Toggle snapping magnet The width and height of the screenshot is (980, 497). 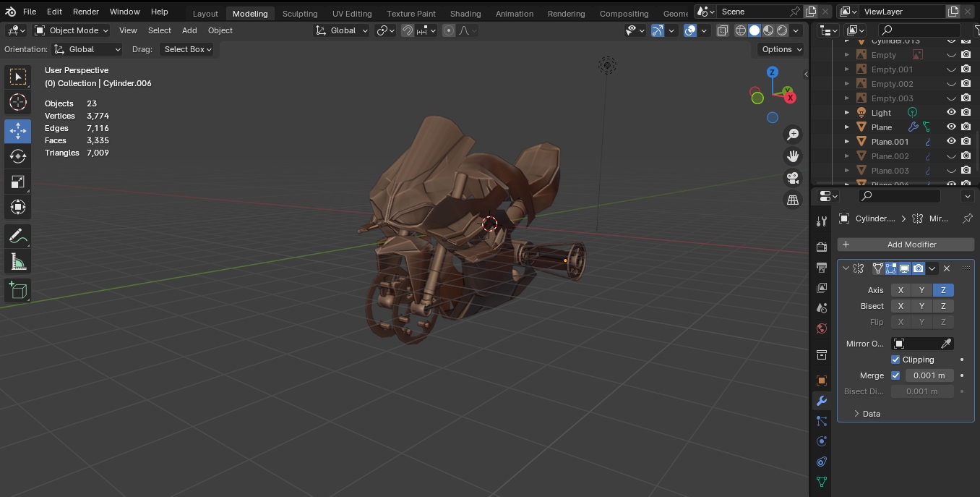tap(408, 30)
